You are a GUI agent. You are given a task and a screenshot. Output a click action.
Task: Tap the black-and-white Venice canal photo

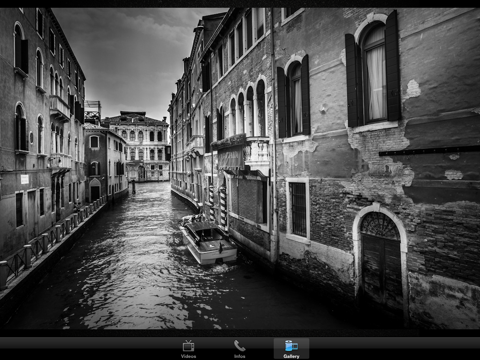pyautogui.click(x=240, y=168)
